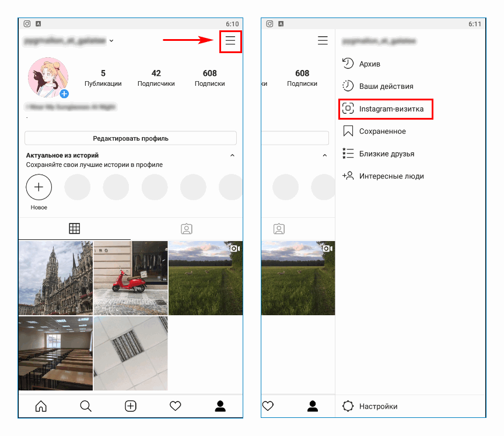Image resolution: width=504 pixels, height=436 pixels.
Task: Open the classroom desks photo
Action: [x=55, y=353]
